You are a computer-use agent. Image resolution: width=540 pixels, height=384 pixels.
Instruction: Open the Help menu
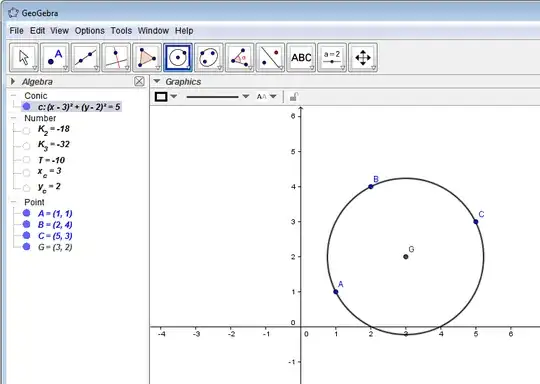click(184, 31)
